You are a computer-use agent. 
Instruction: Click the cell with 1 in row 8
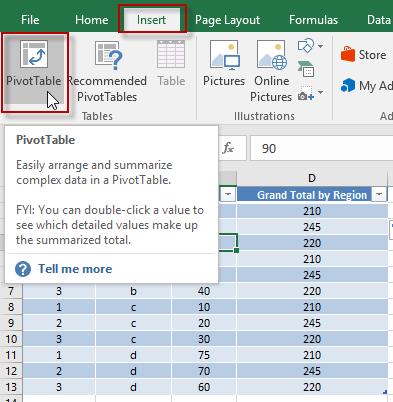click(59, 307)
